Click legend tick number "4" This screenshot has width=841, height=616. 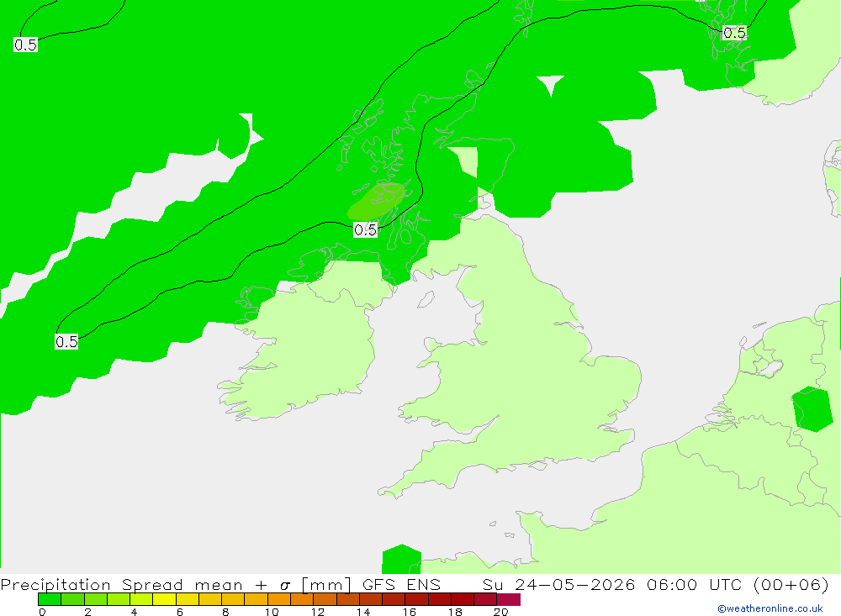coord(134,612)
